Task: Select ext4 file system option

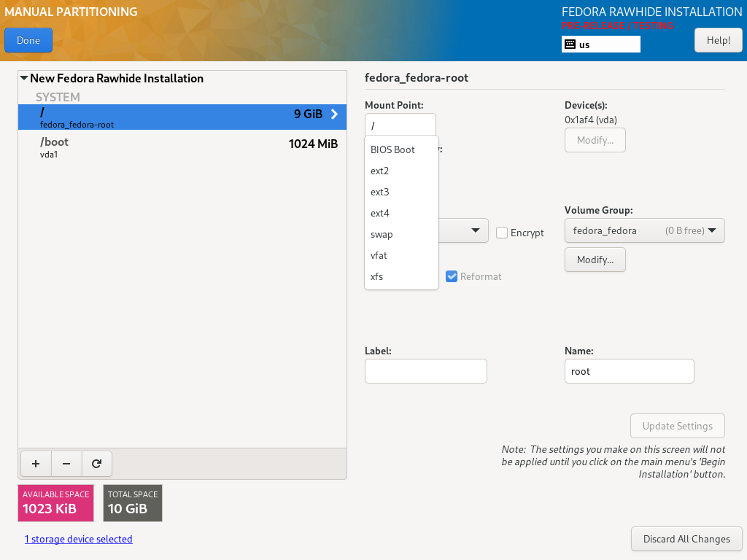Action: (x=401, y=213)
